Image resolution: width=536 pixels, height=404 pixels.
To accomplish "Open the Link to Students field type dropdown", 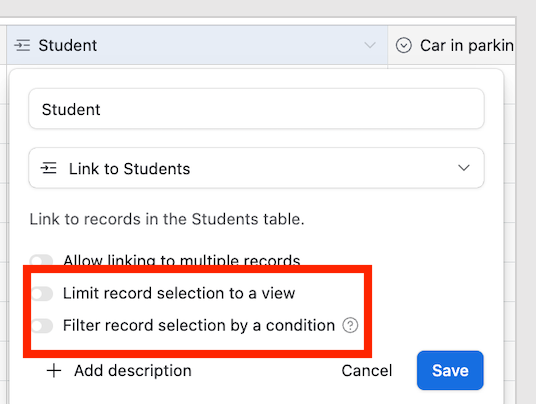I will pyautogui.click(x=256, y=168).
